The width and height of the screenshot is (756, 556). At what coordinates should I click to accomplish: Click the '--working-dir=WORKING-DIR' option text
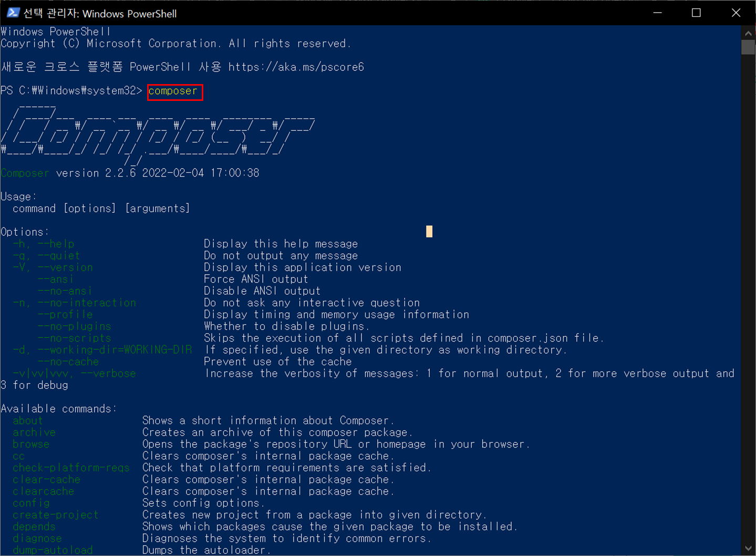[x=115, y=349]
